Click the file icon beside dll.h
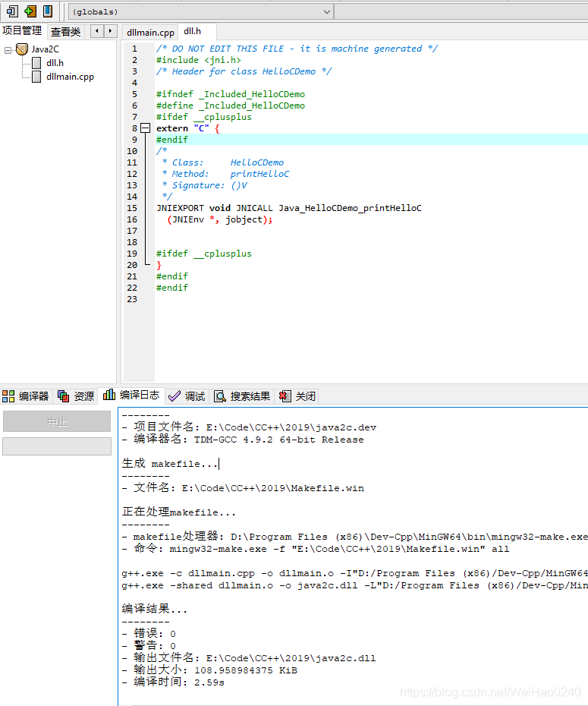The height and width of the screenshot is (706, 588). click(x=36, y=63)
